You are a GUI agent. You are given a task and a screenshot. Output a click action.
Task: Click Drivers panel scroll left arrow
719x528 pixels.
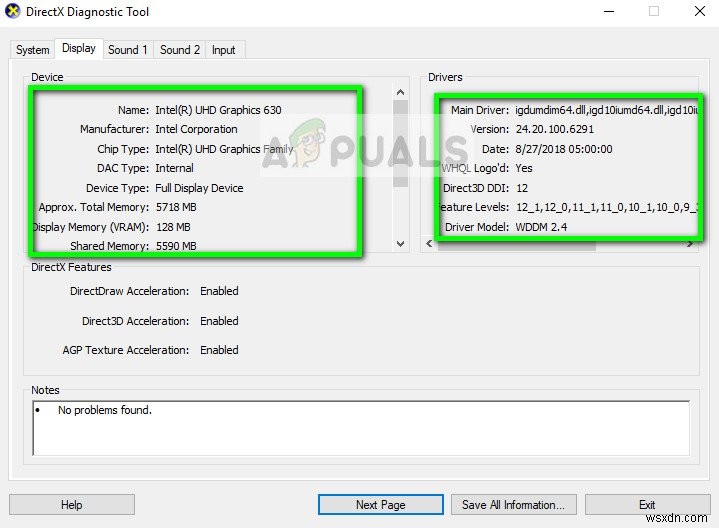[429, 244]
